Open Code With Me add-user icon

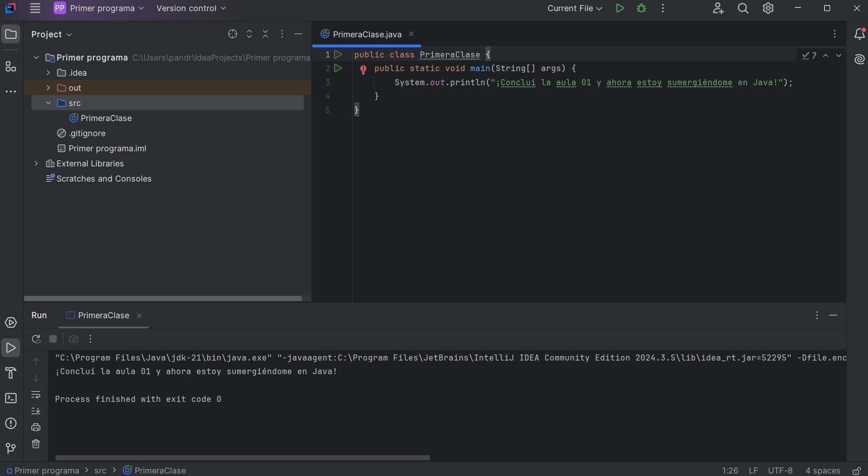718,8
